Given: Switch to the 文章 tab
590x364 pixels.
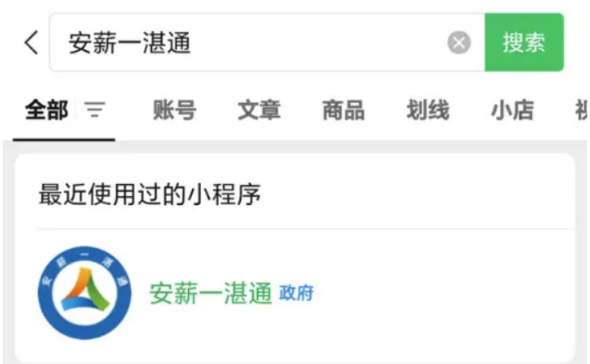Looking at the screenshot, I should (x=259, y=110).
